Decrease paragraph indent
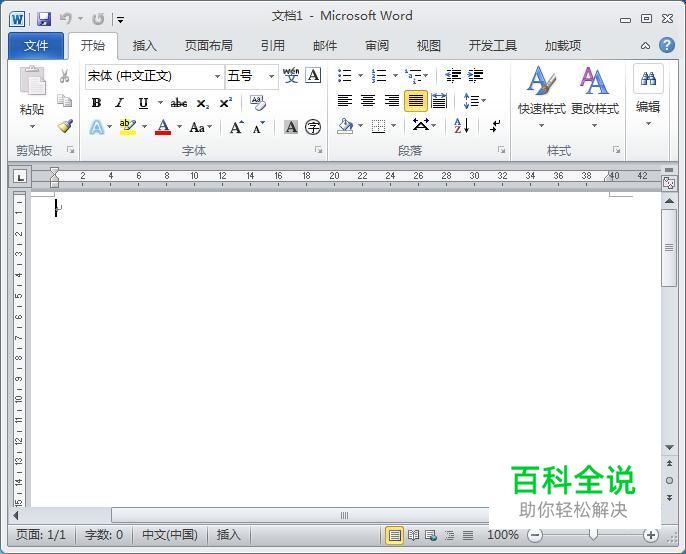 coord(453,76)
